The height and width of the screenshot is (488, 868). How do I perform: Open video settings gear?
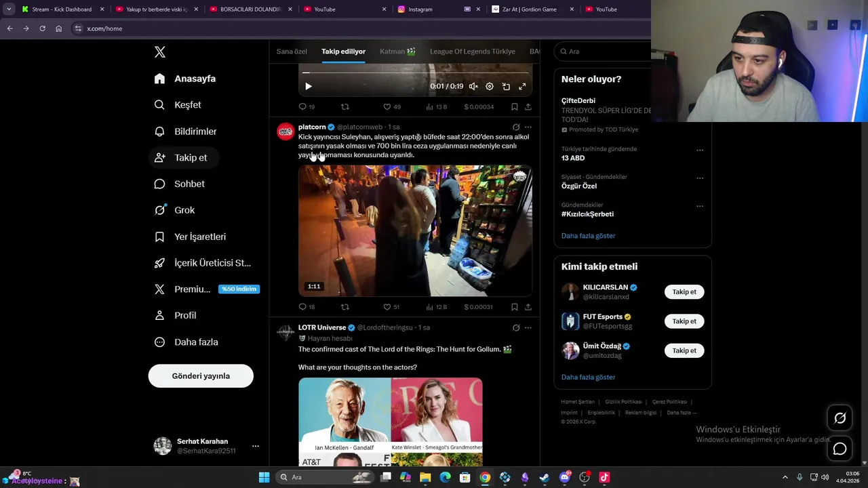point(490,87)
